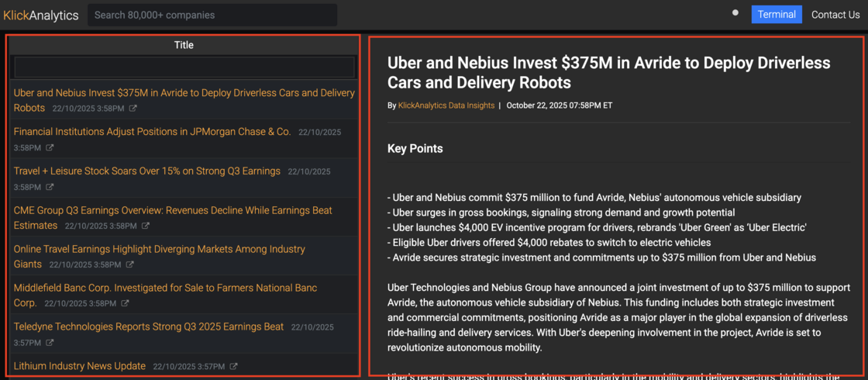Image resolution: width=868 pixels, height=380 pixels.
Task: Open Travel + Leisure Stock Soars article
Action: (147, 171)
